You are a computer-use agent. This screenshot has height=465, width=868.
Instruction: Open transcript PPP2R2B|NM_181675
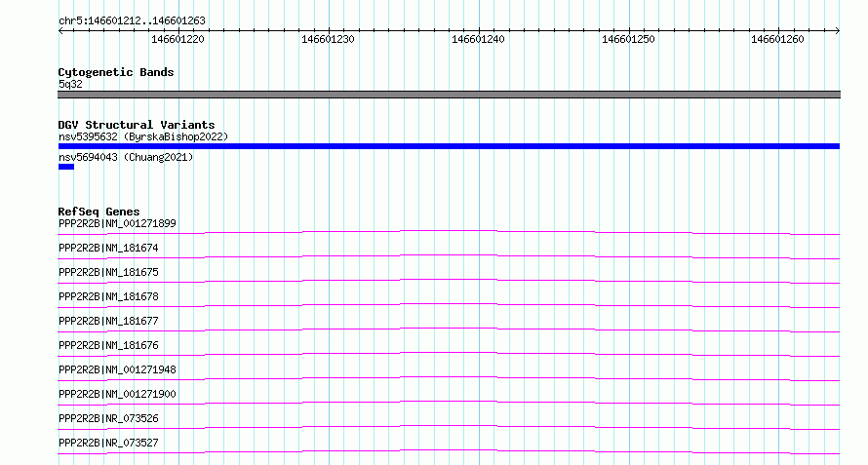[x=108, y=272]
